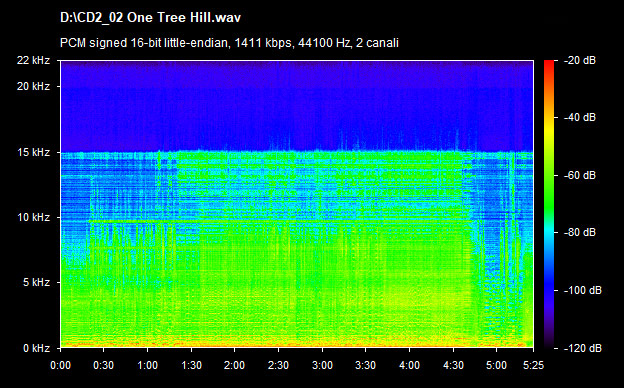The width and height of the screenshot is (624, 388).
Task: Click the 22 kHz frequency axis label
Action: tap(33, 60)
